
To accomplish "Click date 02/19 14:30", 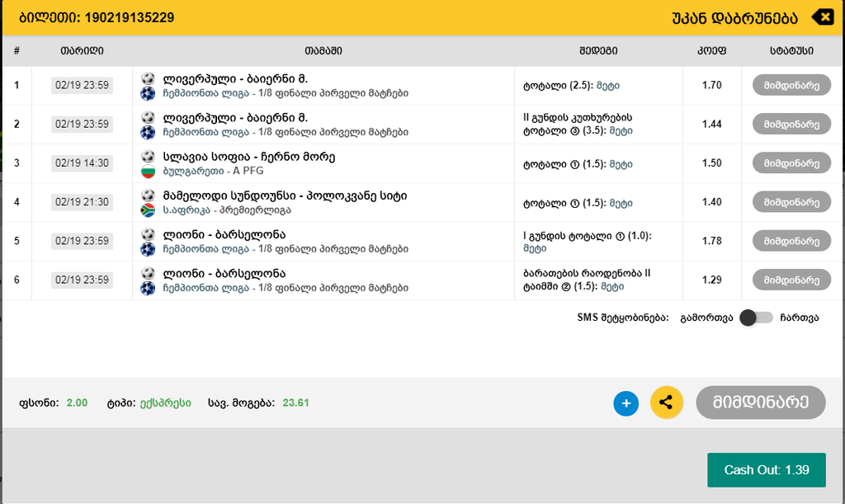I will (x=82, y=163).
